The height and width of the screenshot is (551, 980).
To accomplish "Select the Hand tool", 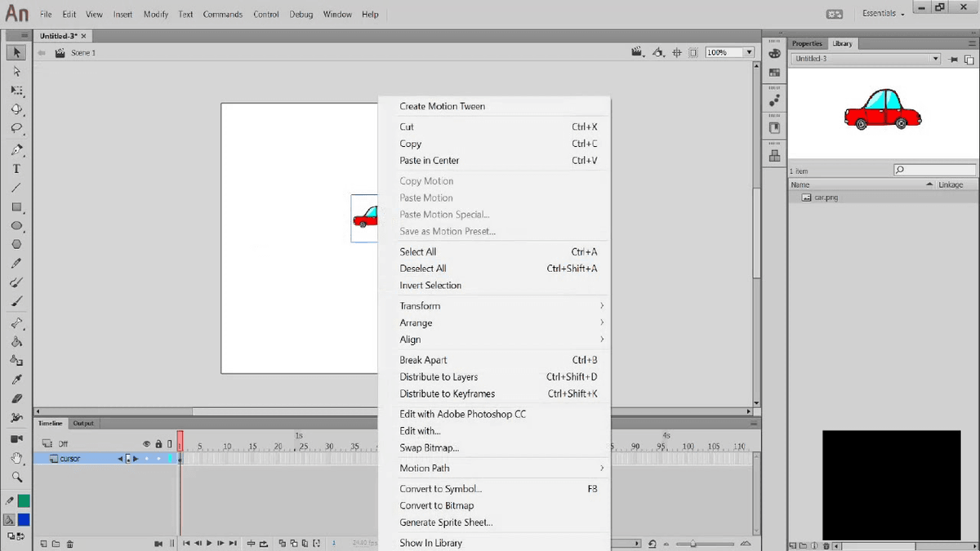I will coord(16,458).
